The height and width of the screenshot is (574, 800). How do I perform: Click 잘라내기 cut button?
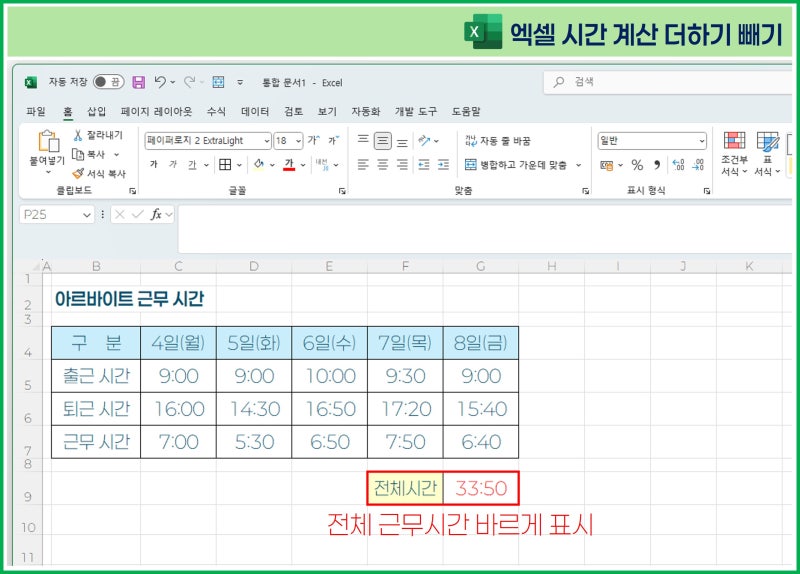pos(98,135)
